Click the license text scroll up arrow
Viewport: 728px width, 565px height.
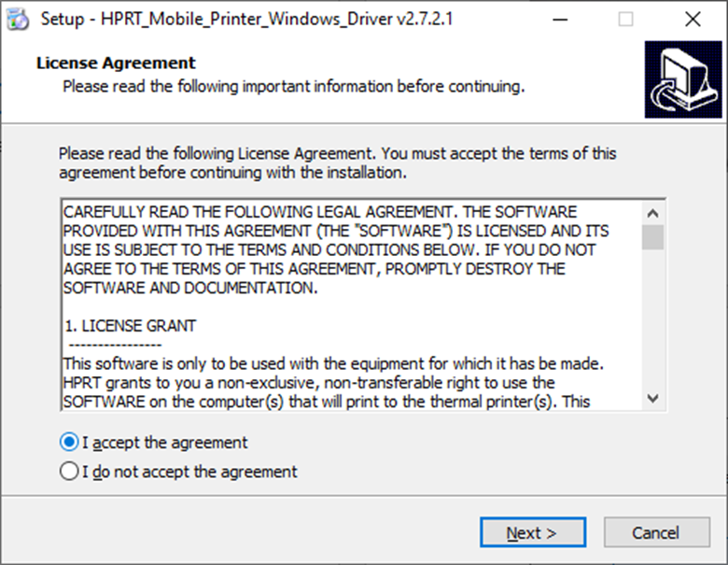653,212
